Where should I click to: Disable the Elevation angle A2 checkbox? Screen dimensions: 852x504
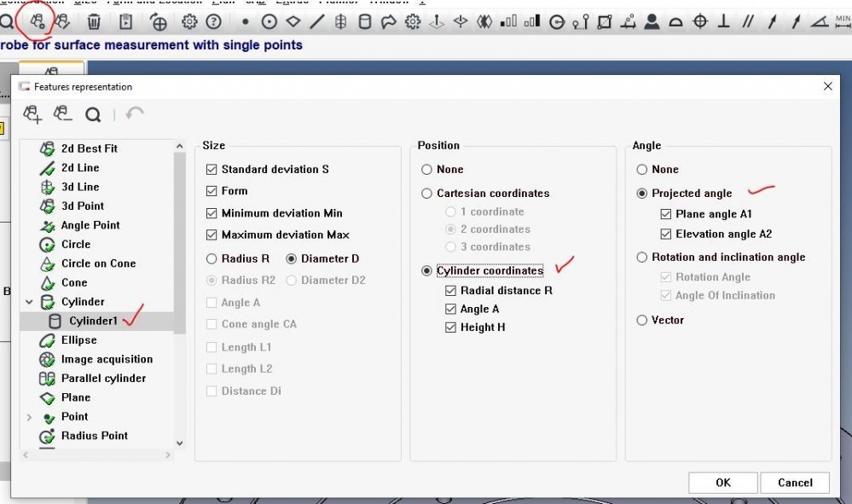coord(666,235)
